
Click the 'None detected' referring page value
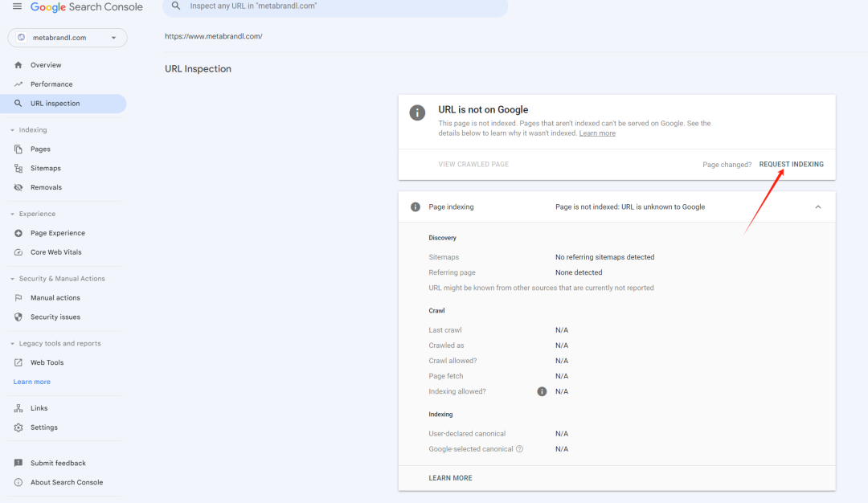pos(579,272)
